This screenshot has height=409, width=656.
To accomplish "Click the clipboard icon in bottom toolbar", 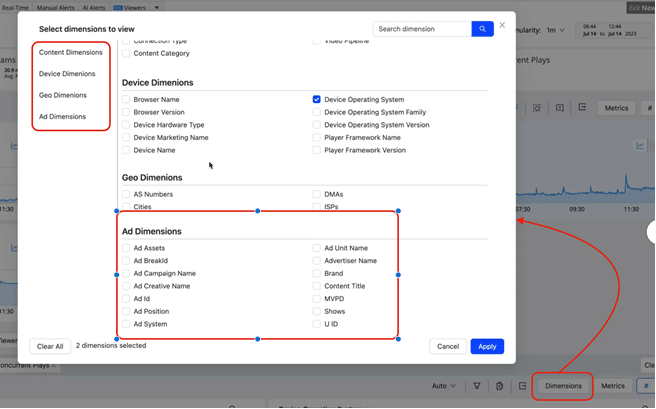I will click(499, 386).
